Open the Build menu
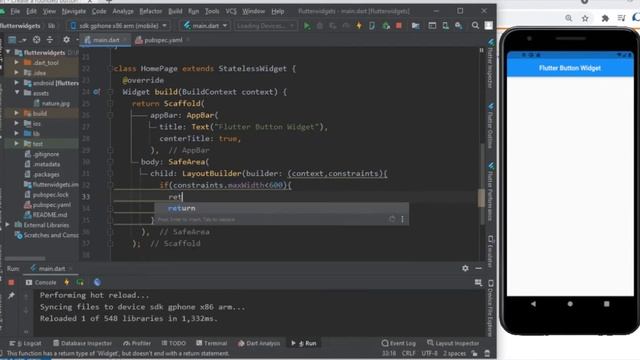This screenshot has width=640, height=360. tap(175, 11)
